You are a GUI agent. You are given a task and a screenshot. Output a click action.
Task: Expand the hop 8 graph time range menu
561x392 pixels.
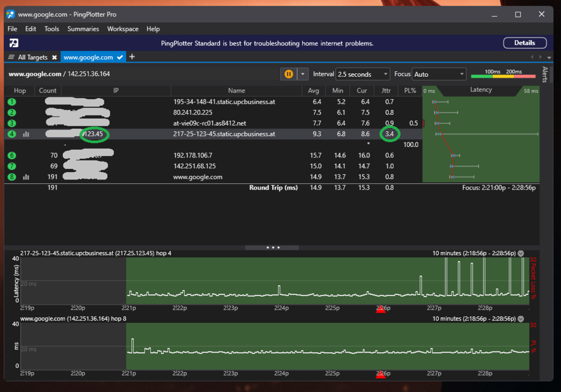point(521,319)
